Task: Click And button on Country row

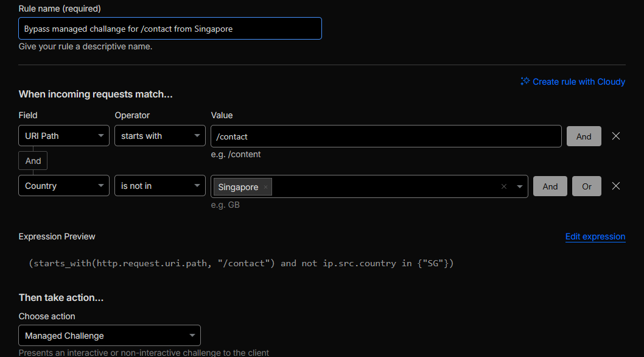Action: point(550,186)
